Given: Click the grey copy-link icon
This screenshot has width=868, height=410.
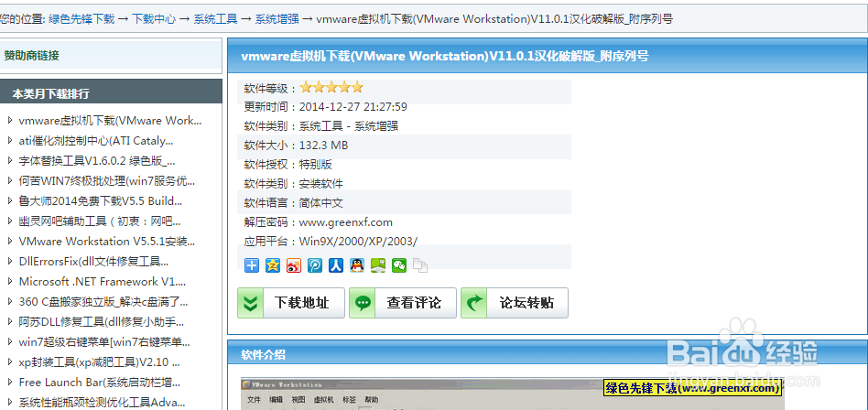Looking at the screenshot, I should pos(420,265).
